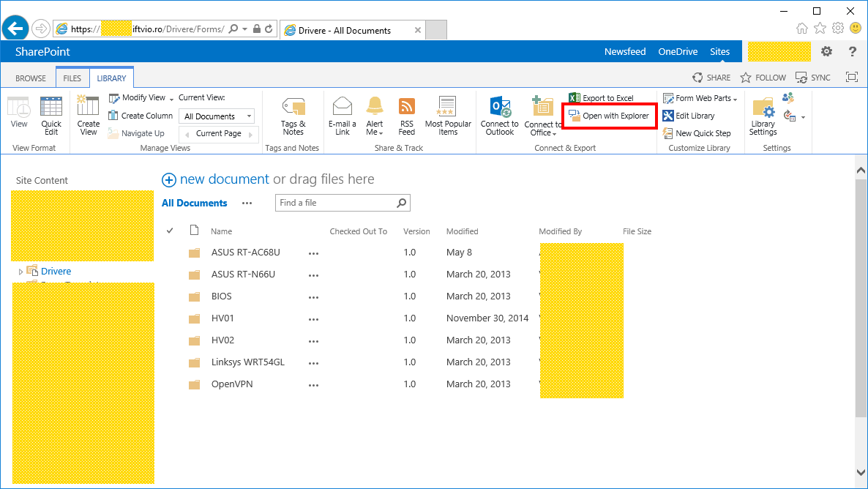The image size is (868, 489).
Task: Open OneDrive in the top bar
Action: point(678,51)
